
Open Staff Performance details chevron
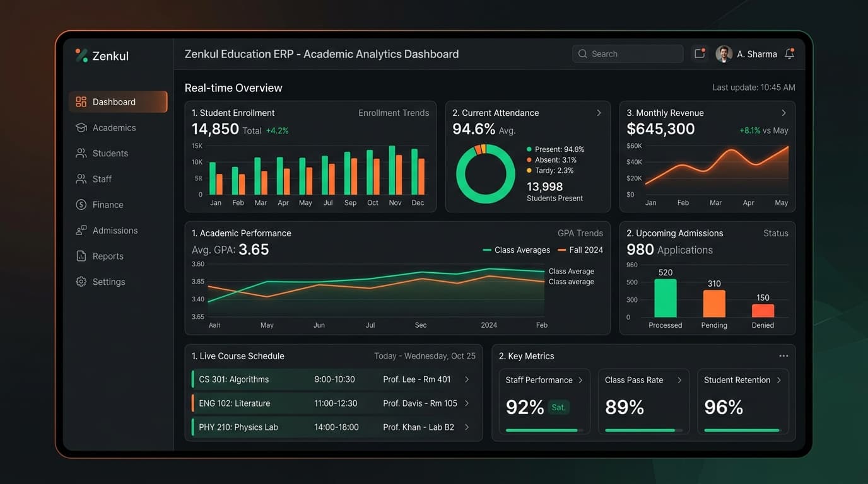(580, 380)
